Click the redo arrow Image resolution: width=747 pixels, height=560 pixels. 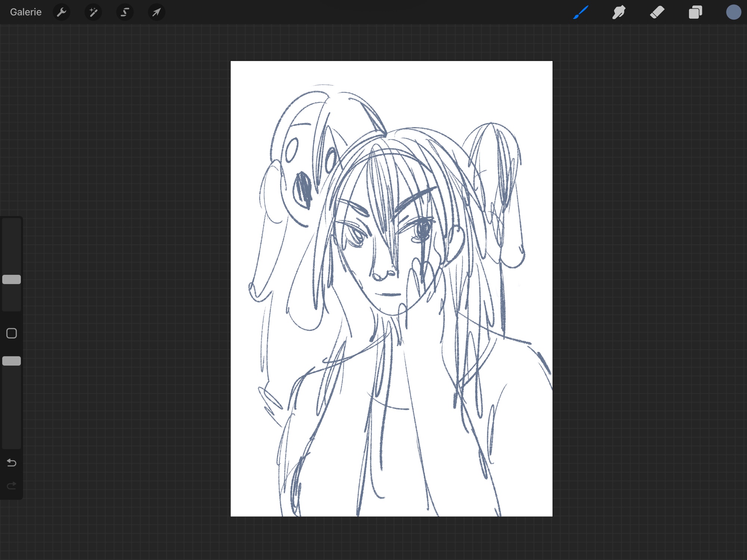[12, 485]
